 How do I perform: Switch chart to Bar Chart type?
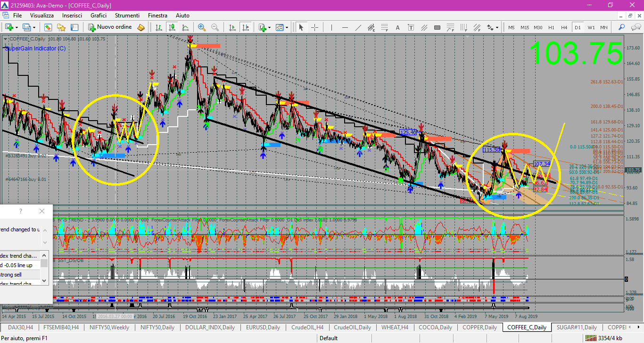158,27
